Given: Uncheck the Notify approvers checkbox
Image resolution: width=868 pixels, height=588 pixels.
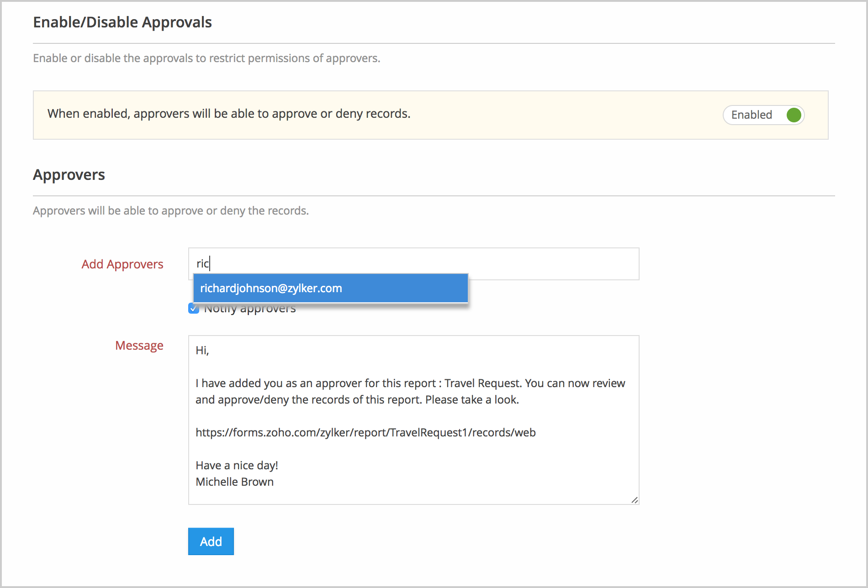Looking at the screenshot, I should point(193,310).
